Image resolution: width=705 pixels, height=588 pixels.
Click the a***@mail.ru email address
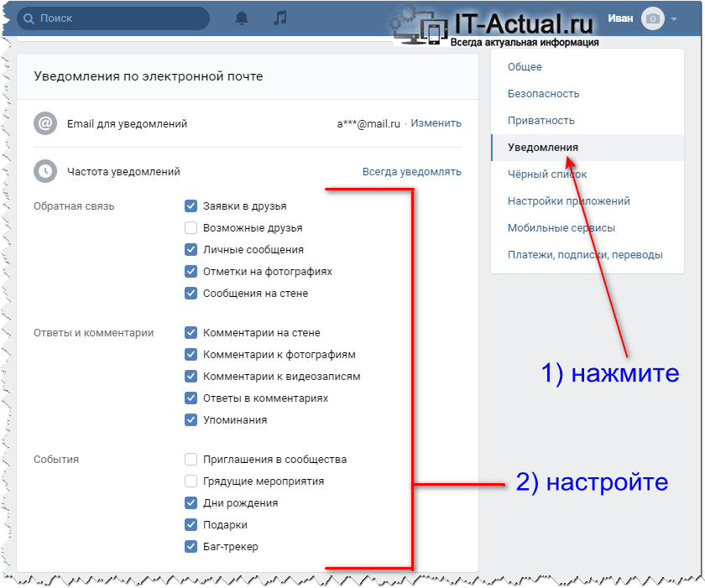tap(368, 124)
